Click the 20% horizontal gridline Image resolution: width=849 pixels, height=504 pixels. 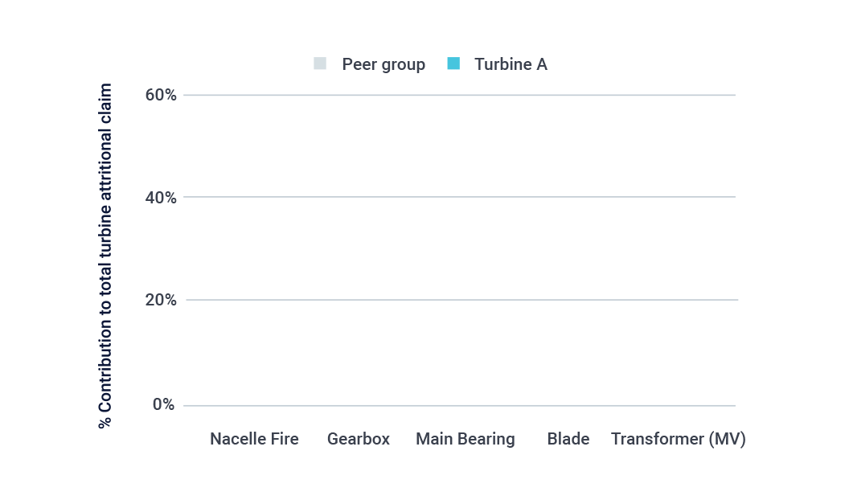click(460, 299)
